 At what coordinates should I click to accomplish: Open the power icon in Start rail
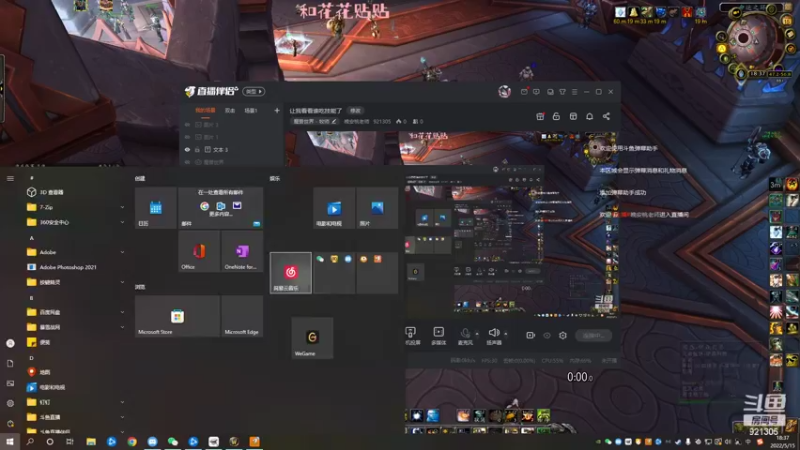pos(10,423)
